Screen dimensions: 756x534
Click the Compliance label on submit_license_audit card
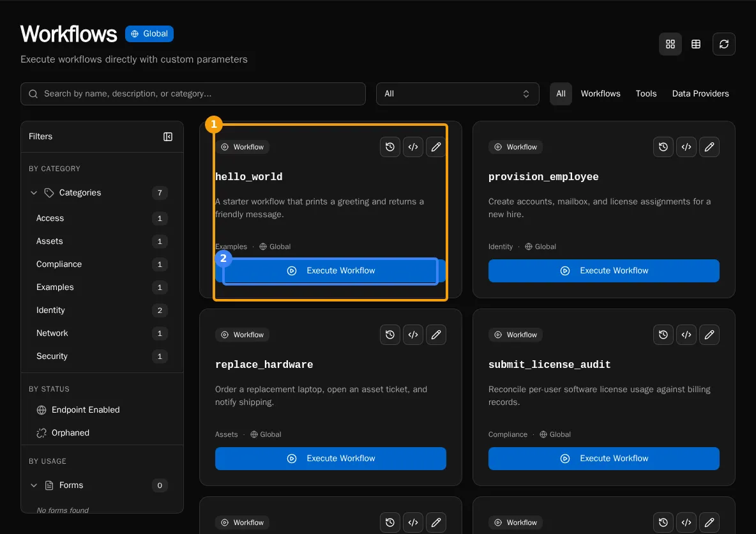point(508,434)
